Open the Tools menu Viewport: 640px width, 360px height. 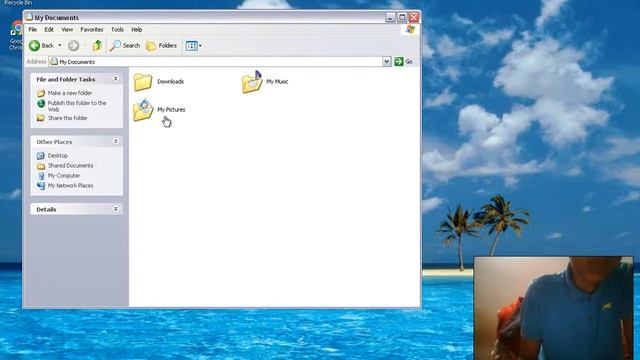coord(117,30)
